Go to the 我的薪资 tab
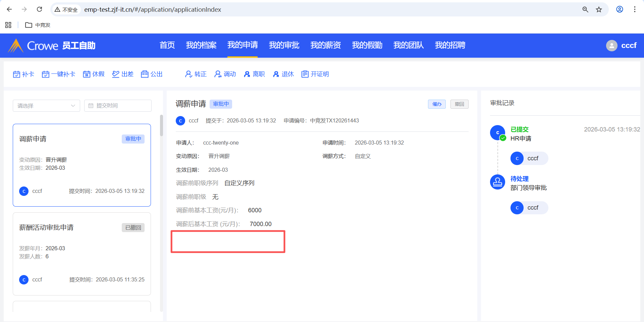The width and height of the screenshot is (644, 322). (x=325, y=45)
